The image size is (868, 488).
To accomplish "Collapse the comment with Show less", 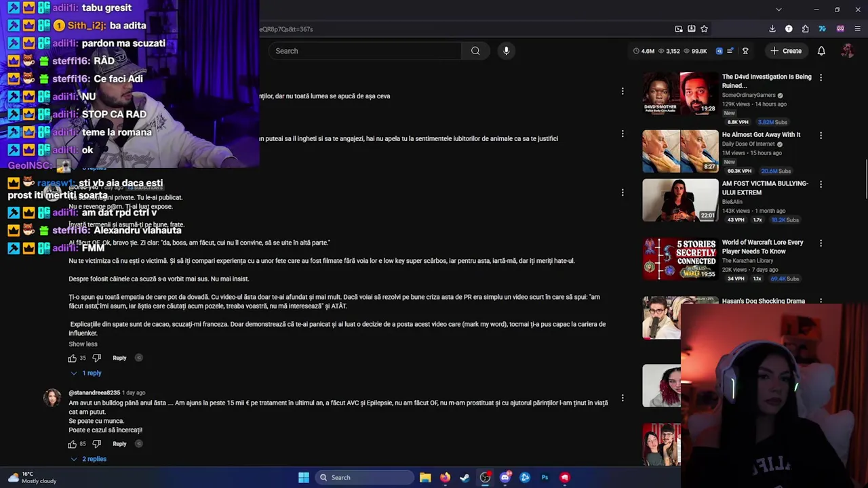I will point(83,344).
